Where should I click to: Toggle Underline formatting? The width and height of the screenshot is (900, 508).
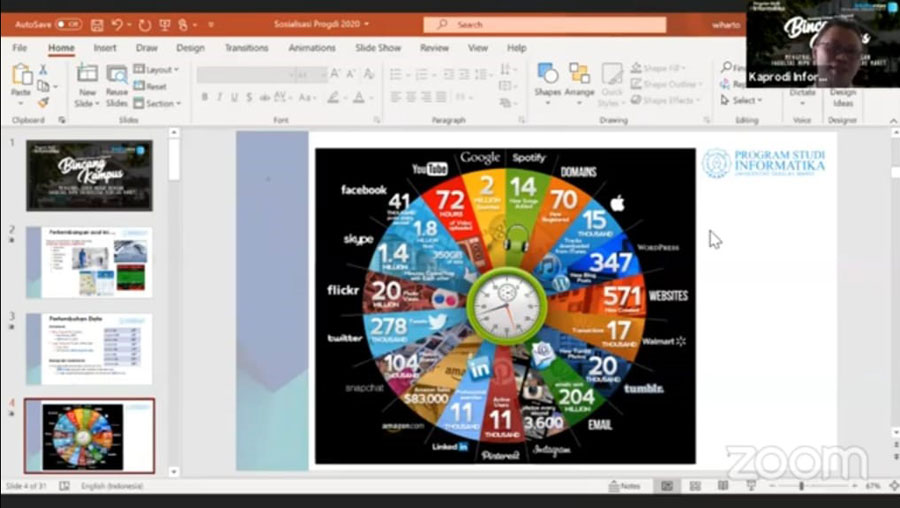(x=234, y=98)
